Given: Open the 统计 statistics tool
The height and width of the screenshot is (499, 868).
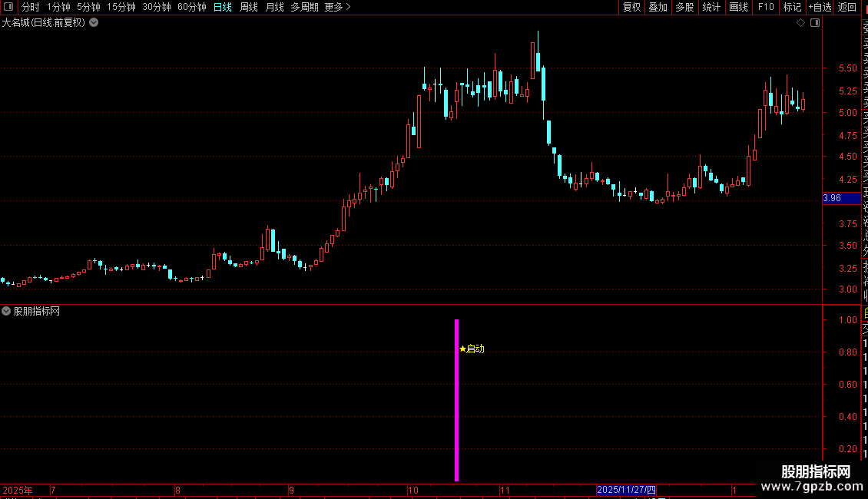Looking at the screenshot, I should (x=711, y=7).
